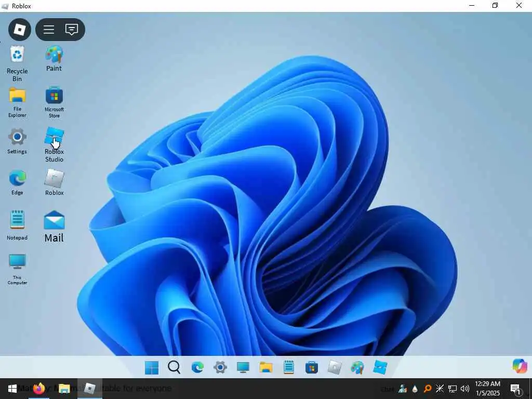This screenshot has height=399, width=532.
Task: Open the notification center icon
Action: pyautogui.click(x=516, y=389)
